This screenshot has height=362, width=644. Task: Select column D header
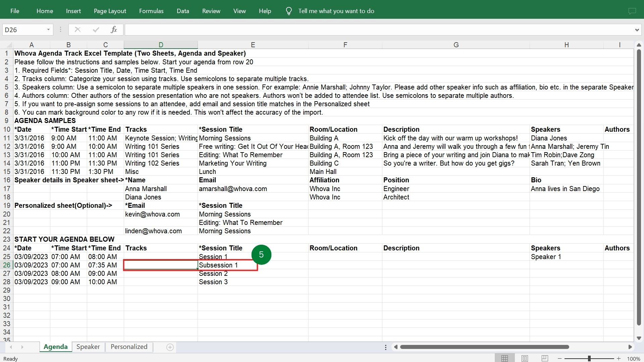[161, 45]
